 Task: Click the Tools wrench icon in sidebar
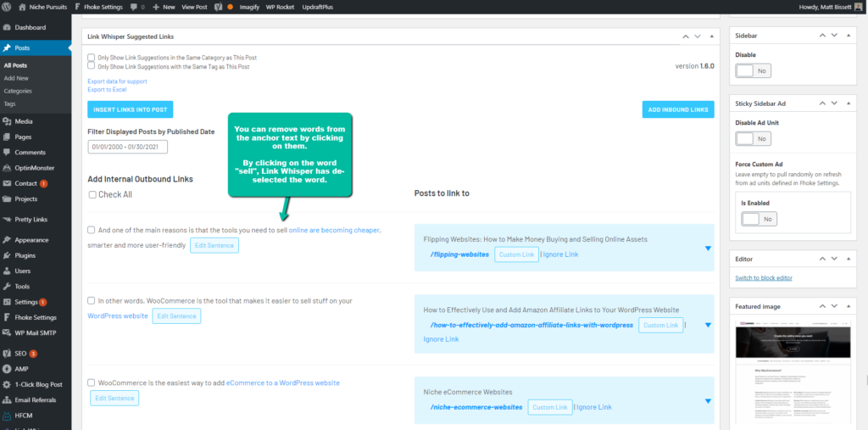click(x=7, y=287)
